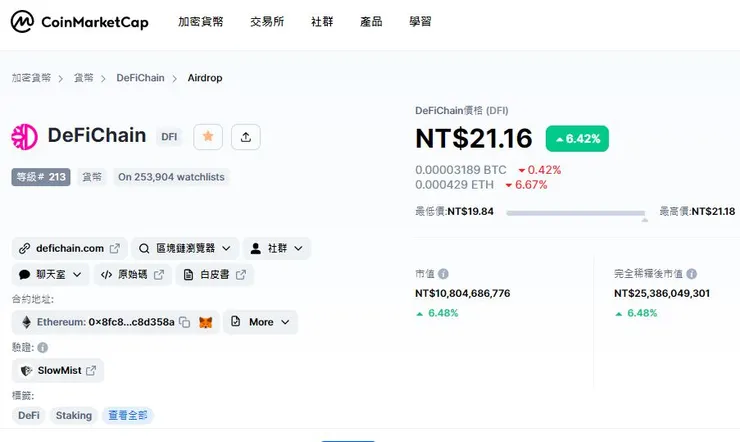Click the On 253,904 watchlists badge
The width and height of the screenshot is (740, 442).
[x=171, y=177]
